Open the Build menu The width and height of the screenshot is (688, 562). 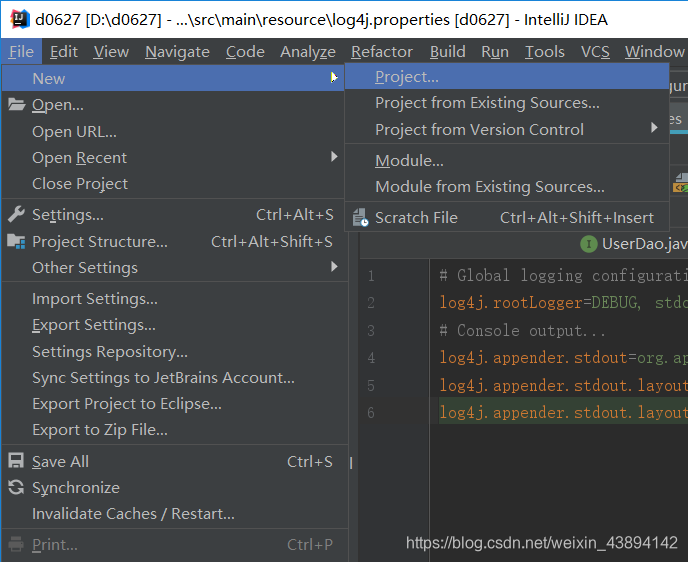(x=448, y=52)
